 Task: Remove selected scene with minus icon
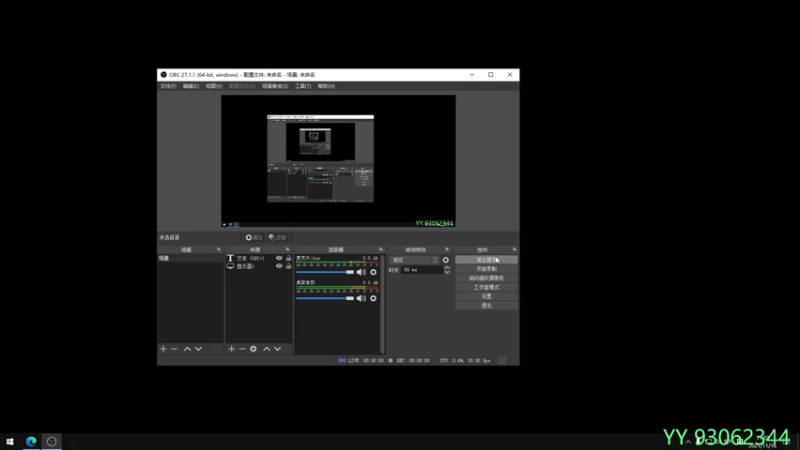(174, 349)
